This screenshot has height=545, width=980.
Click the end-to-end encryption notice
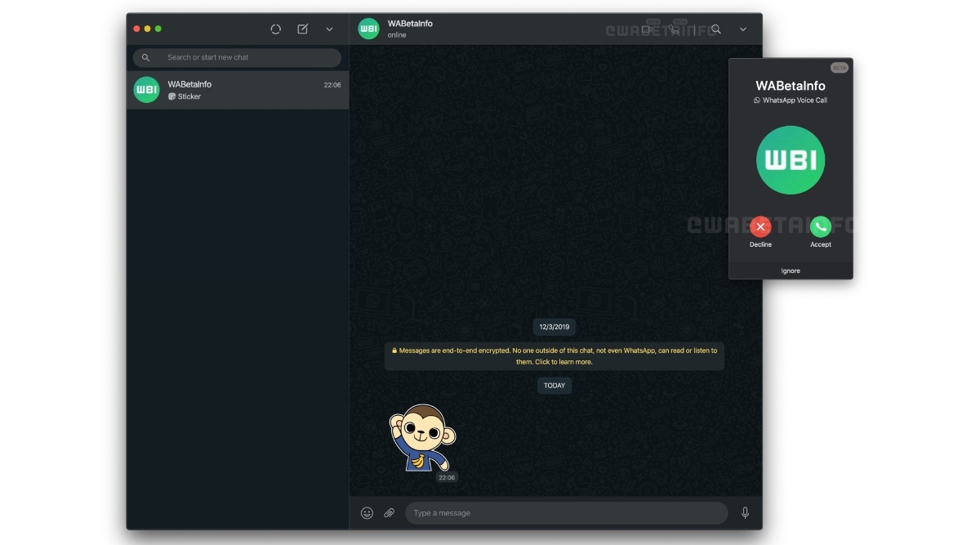coord(555,356)
